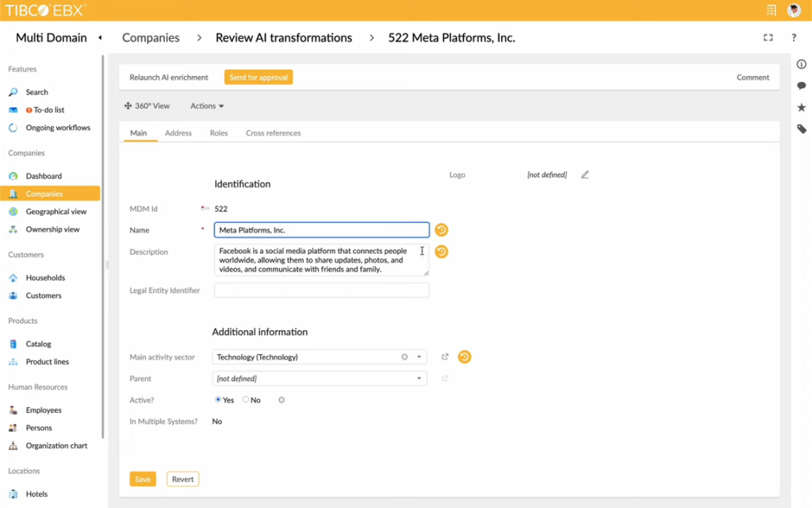Revert the AI-generated Description
Image resolution: width=812 pixels, height=508 pixels.
[x=441, y=252]
